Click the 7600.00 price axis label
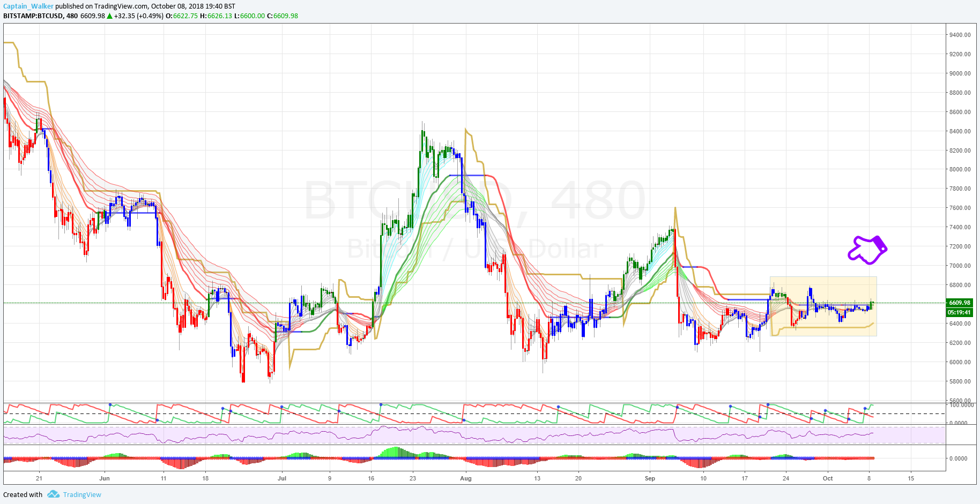This screenshot has height=504, width=980. (x=960, y=208)
